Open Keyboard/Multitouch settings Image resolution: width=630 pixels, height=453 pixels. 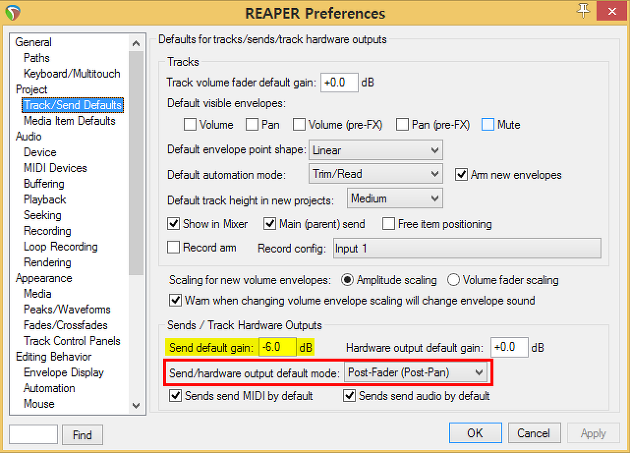[x=72, y=74]
